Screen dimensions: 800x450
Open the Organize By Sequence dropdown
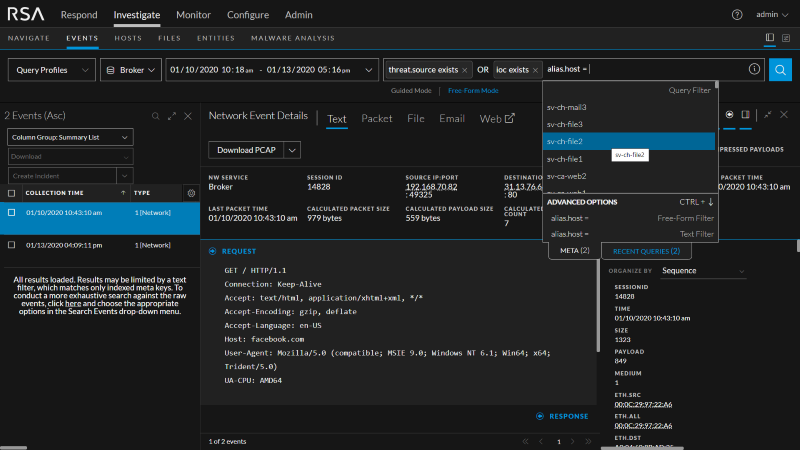pos(703,271)
